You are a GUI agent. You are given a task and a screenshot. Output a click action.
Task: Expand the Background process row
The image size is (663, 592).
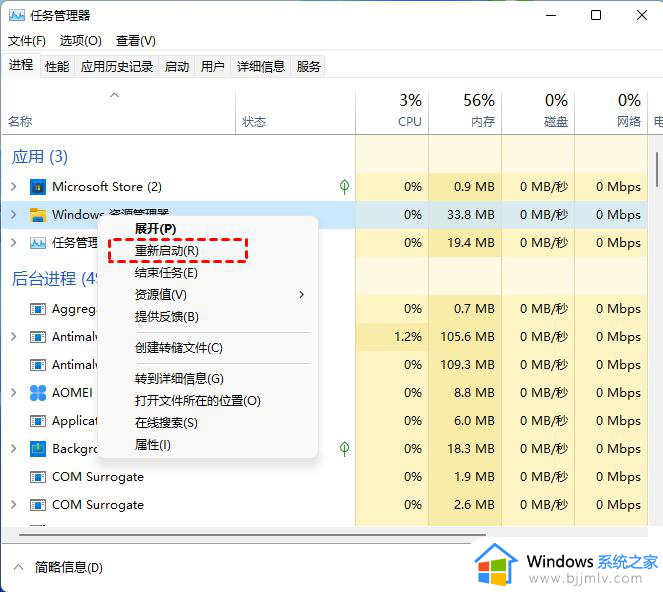click(14, 449)
